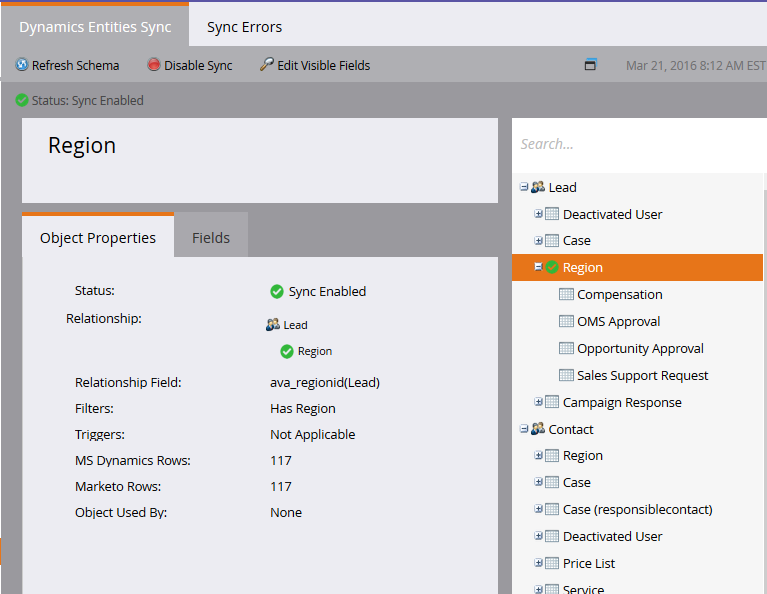The image size is (767, 594).
Task: Click the table icon beside Sales Support Request
Action: (x=566, y=375)
